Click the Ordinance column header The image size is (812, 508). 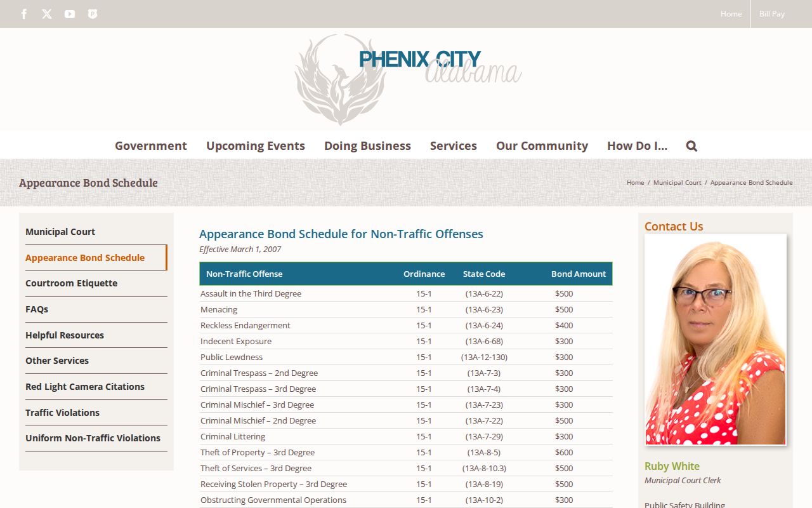[424, 274]
